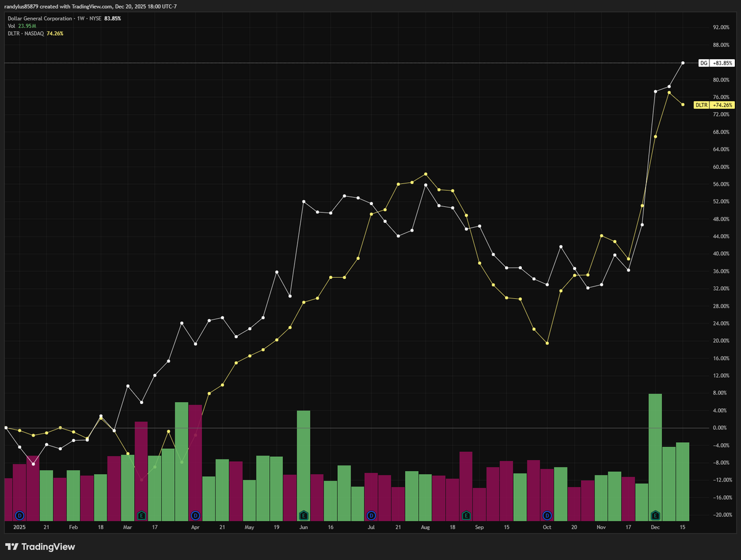The image size is (741, 560).
Task: Click the 60.00% price axis label
Action: 721,167
